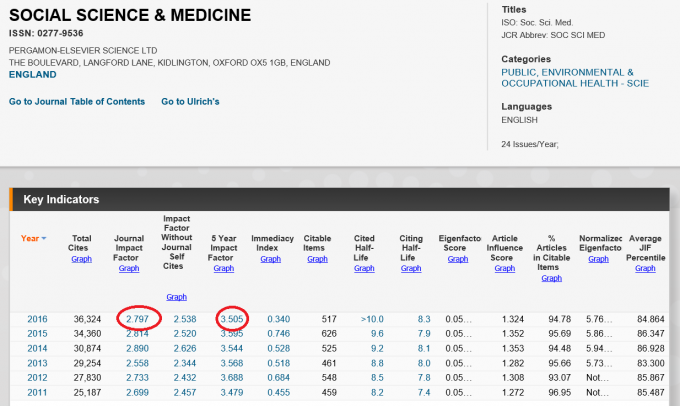Open the Go to Ulrich's link

pyautogui.click(x=190, y=102)
